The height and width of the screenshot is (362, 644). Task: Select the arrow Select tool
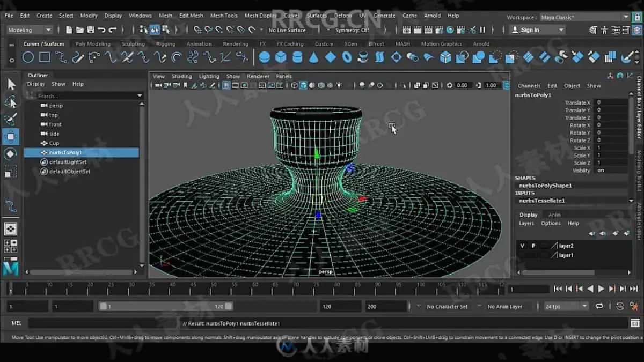[x=11, y=84]
